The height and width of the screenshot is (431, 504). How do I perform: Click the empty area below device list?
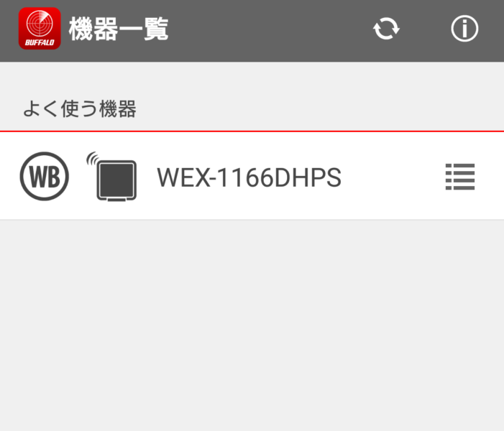[x=252, y=325]
